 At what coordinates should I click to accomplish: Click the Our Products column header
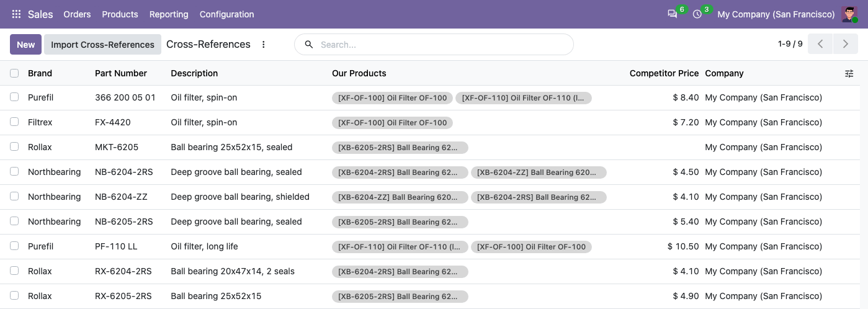pyautogui.click(x=359, y=73)
